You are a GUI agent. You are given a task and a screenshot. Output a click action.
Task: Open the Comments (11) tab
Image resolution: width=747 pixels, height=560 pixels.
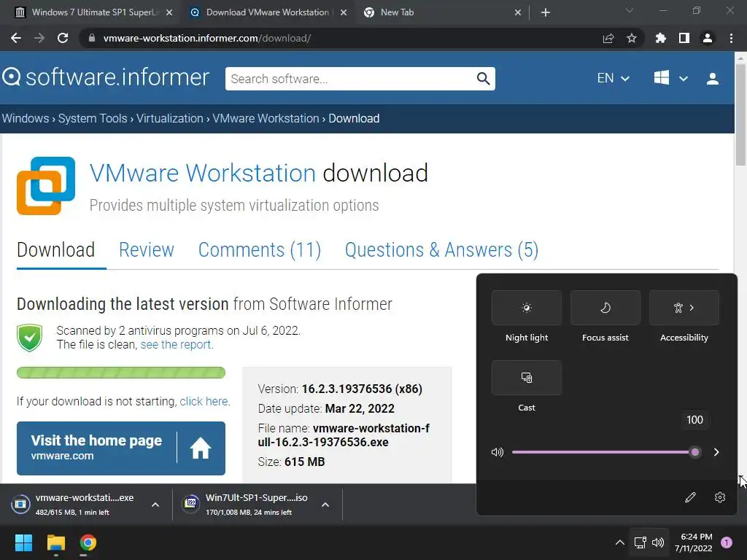[260, 250]
